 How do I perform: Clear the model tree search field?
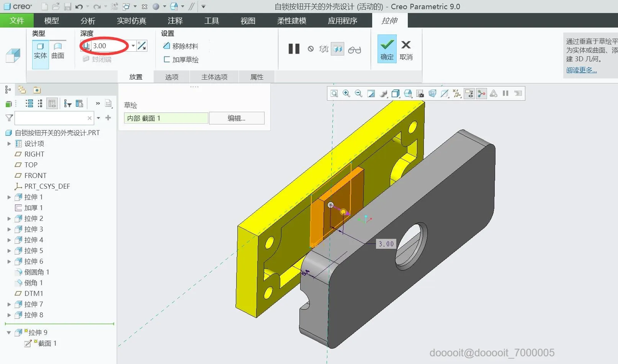(x=90, y=118)
